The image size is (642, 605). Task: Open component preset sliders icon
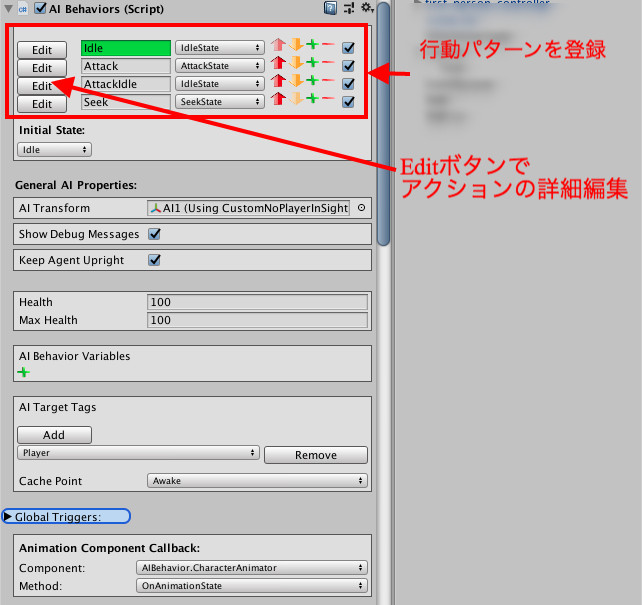tap(349, 8)
